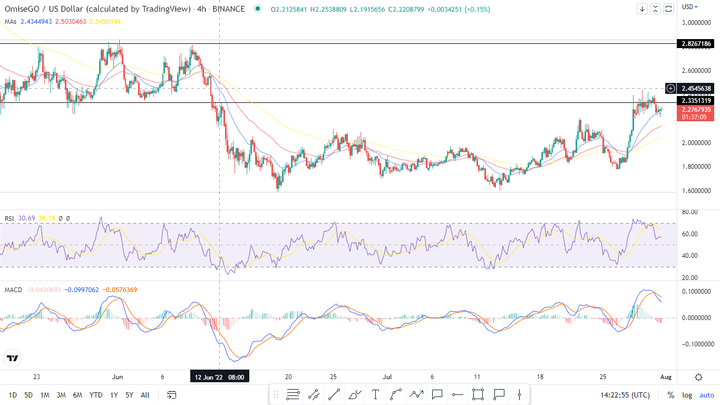Click the blue MA value 2.4344943

36,22
